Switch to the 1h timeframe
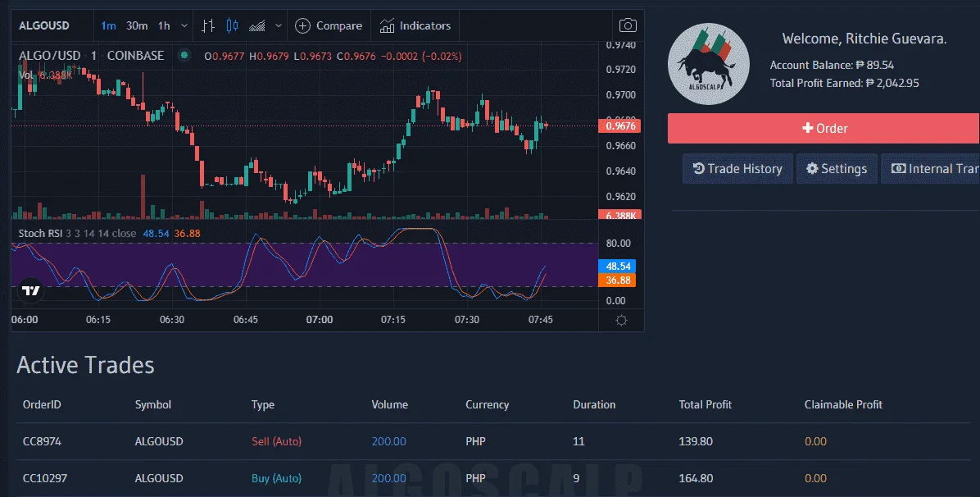 (x=164, y=25)
